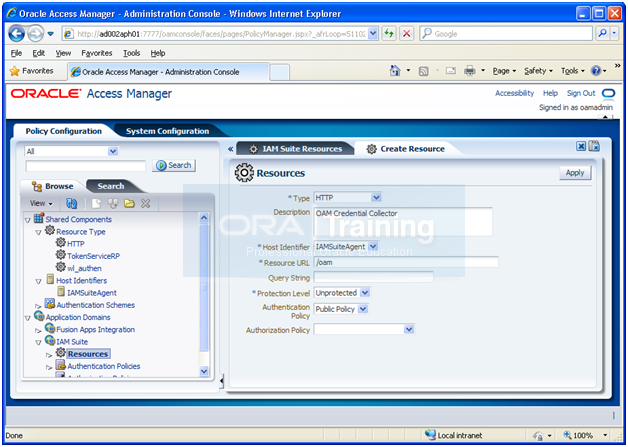Open the All search-type dropdown
The image size is (628, 447).
[113, 151]
